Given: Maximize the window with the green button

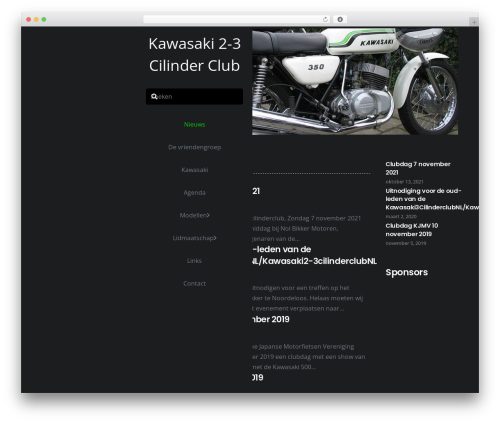Looking at the screenshot, I should [x=44, y=20].
